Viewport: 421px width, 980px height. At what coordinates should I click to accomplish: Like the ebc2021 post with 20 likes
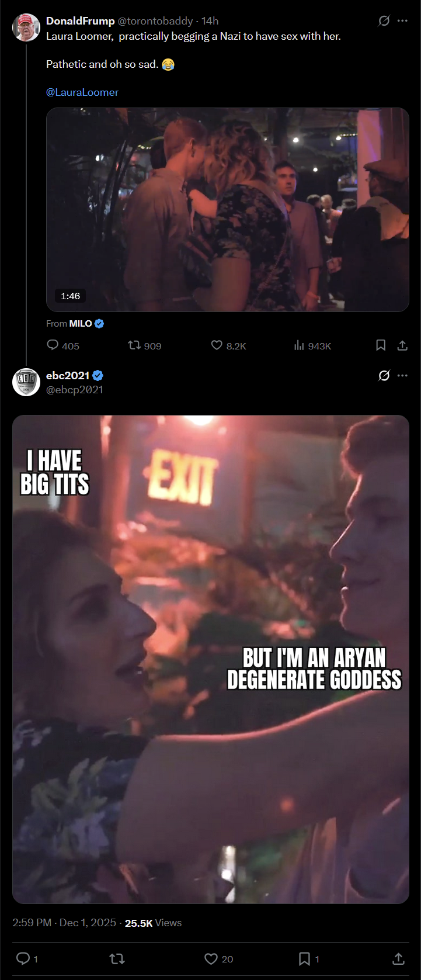[x=211, y=958]
